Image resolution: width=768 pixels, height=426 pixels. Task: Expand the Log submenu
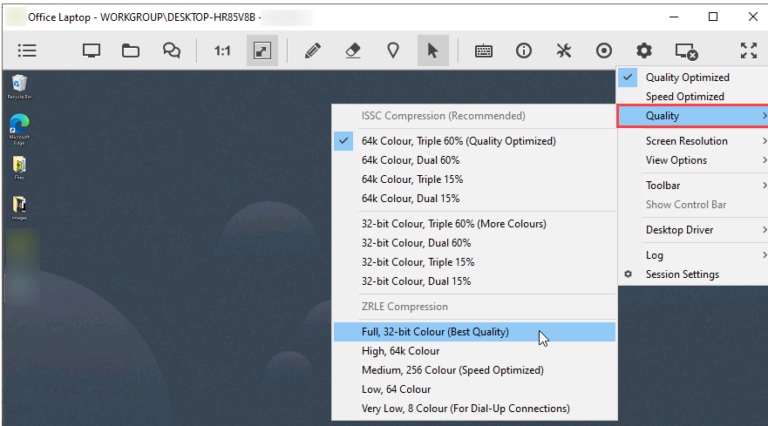click(693, 255)
